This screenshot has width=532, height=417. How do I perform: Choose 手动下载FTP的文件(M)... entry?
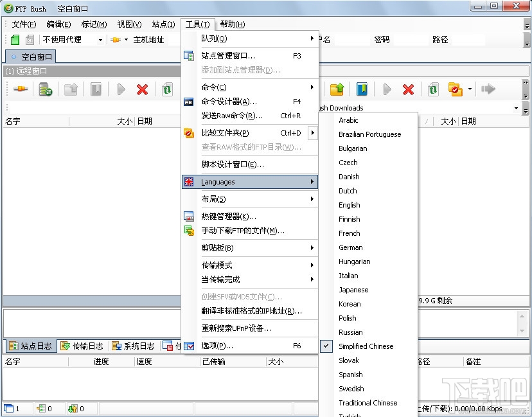[x=250, y=231]
